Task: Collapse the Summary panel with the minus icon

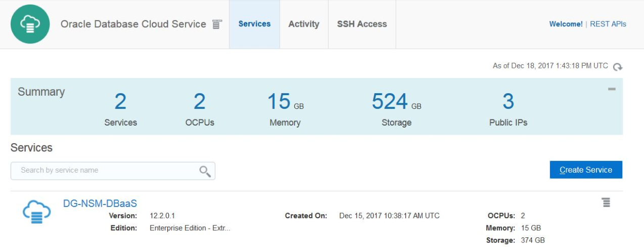Action: coord(612,89)
